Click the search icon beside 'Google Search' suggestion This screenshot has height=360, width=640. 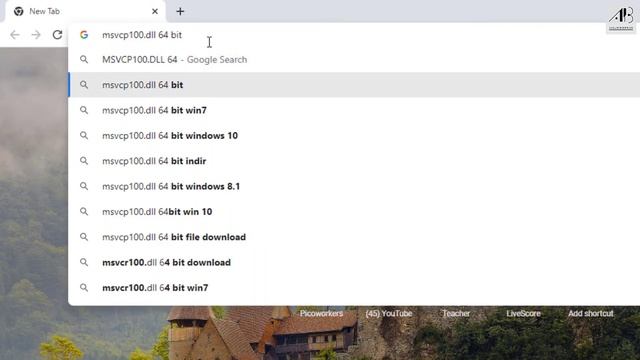click(84, 60)
